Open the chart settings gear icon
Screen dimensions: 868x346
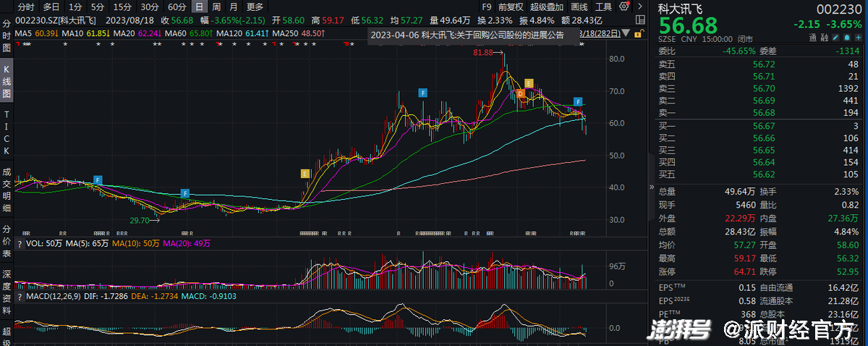click(x=624, y=7)
